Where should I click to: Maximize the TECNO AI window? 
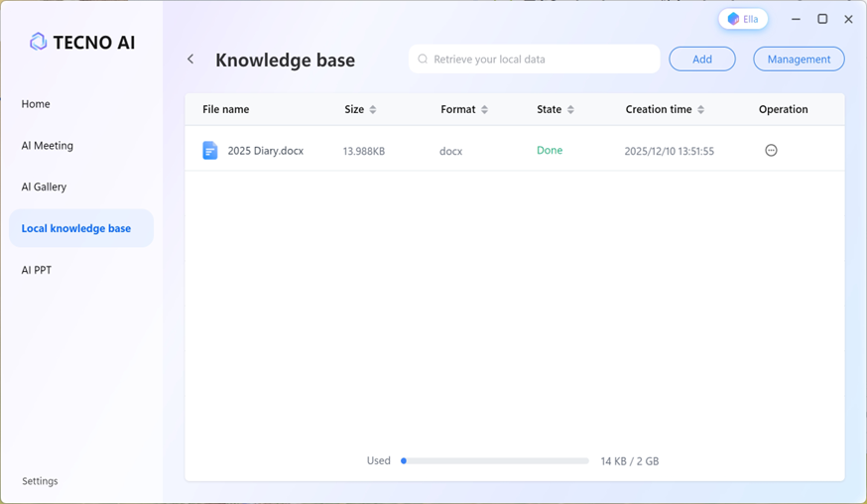click(822, 19)
